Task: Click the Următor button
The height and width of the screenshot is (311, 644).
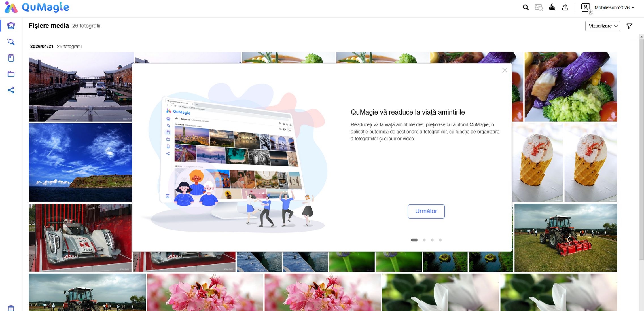Action: 426,211
